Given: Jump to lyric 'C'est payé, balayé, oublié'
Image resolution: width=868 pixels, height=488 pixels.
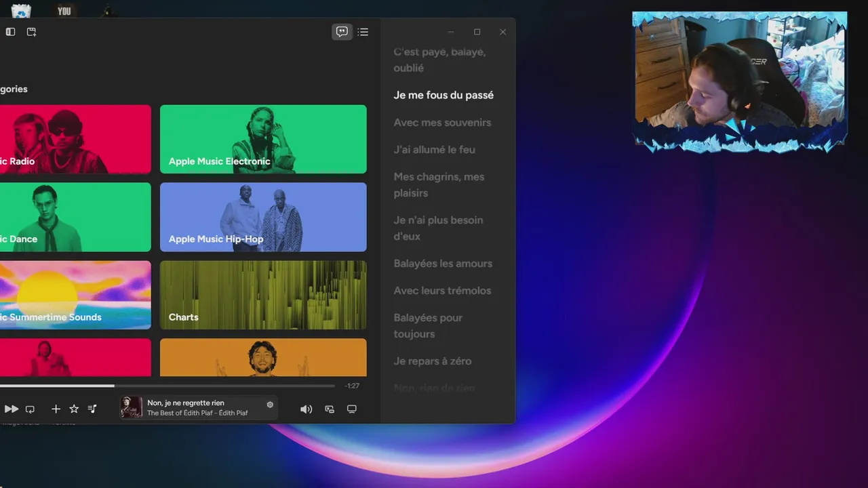Looking at the screenshot, I should (439, 60).
